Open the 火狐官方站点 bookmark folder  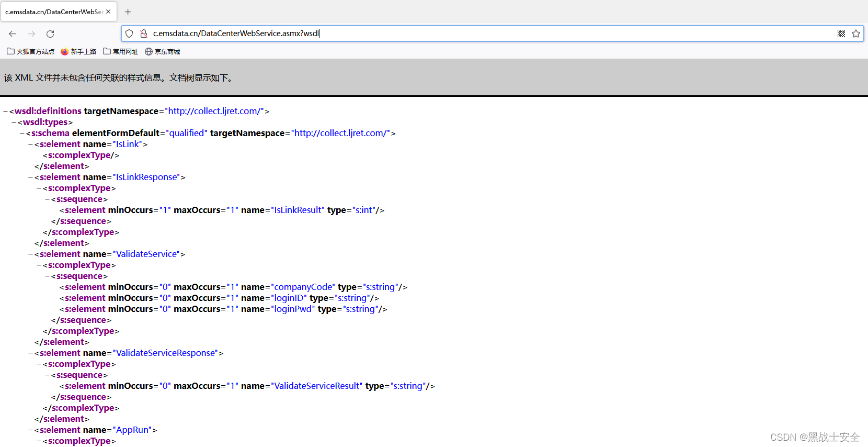point(30,51)
